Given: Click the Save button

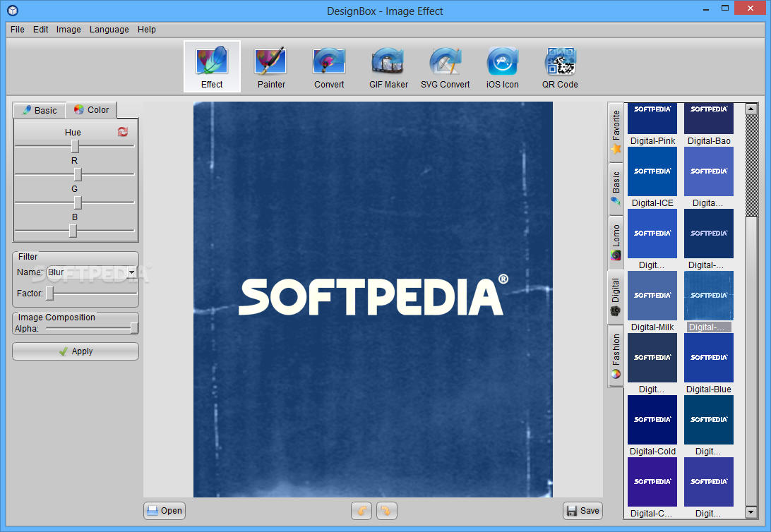Looking at the screenshot, I should point(582,511).
